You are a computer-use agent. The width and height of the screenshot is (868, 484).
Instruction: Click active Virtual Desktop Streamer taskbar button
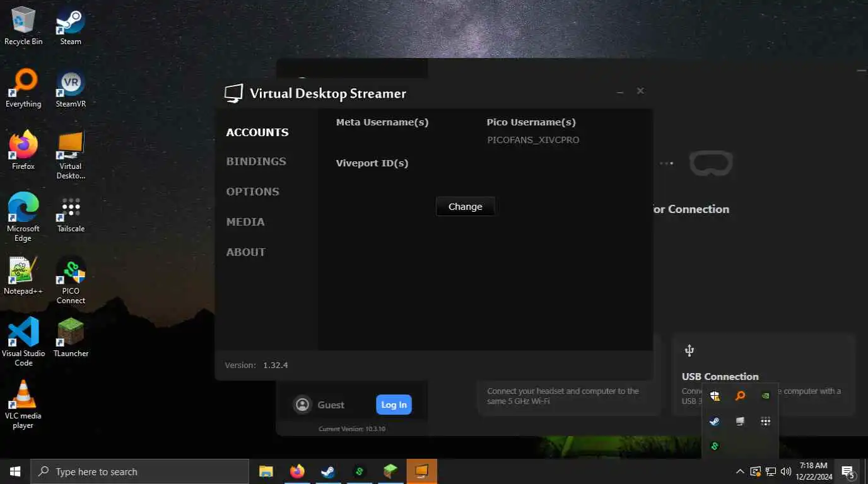point(421,471)
